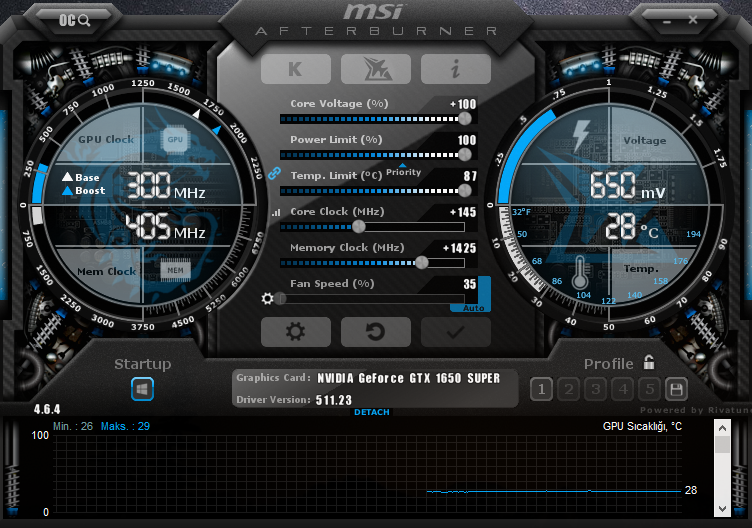Open the OC Scanner button
752x528 pixels.
(74, 20)
